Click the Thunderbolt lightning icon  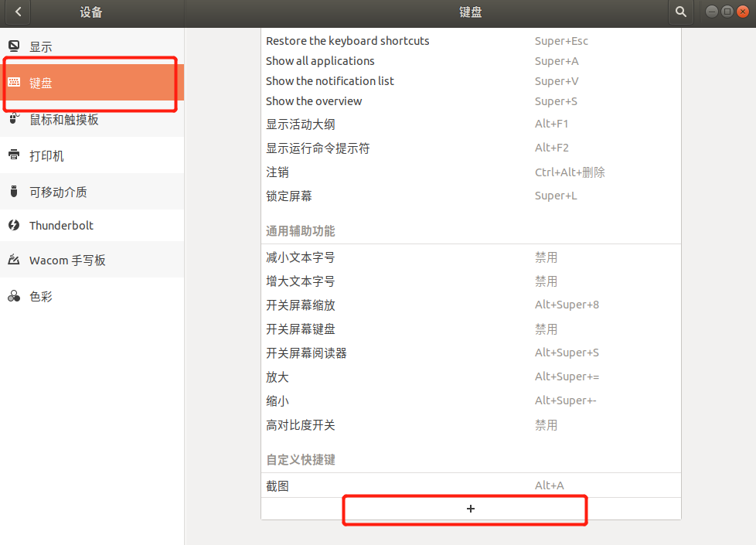tap(14, 225)
